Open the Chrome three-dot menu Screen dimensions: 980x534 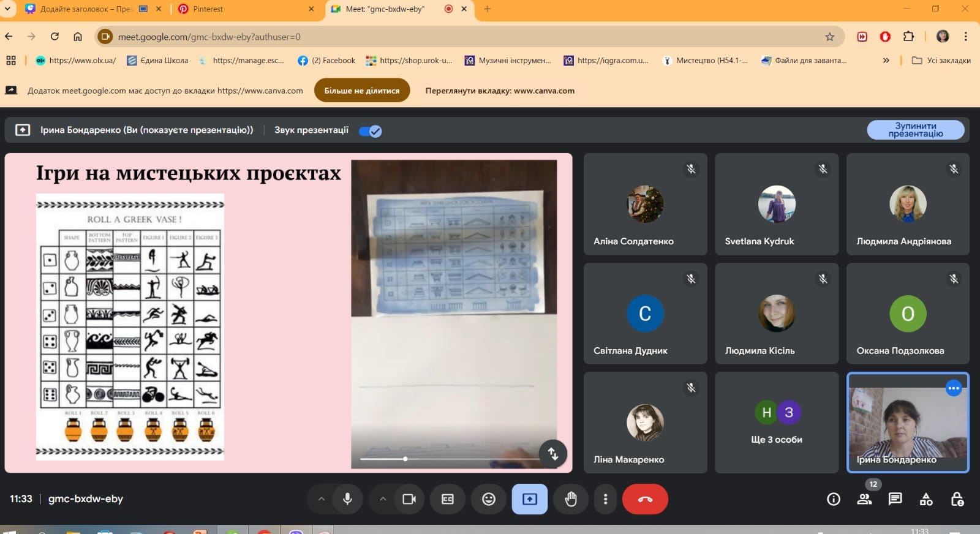pos(966,37)
